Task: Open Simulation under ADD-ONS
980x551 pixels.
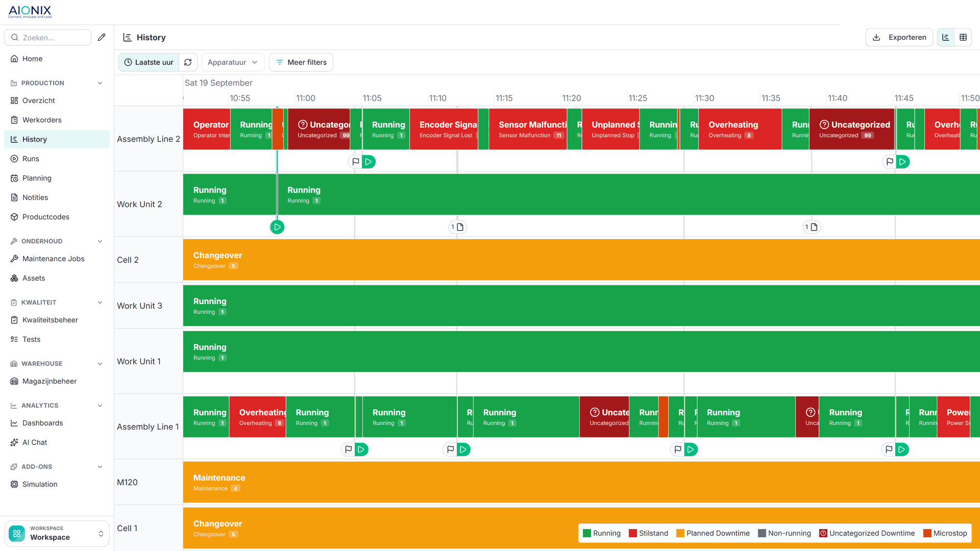Action: click(57, 484)
